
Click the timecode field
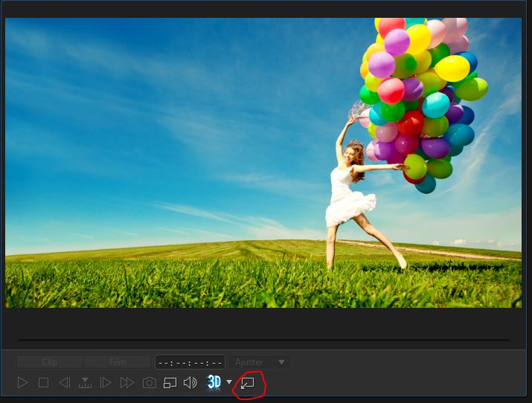[x=190, y=362]
